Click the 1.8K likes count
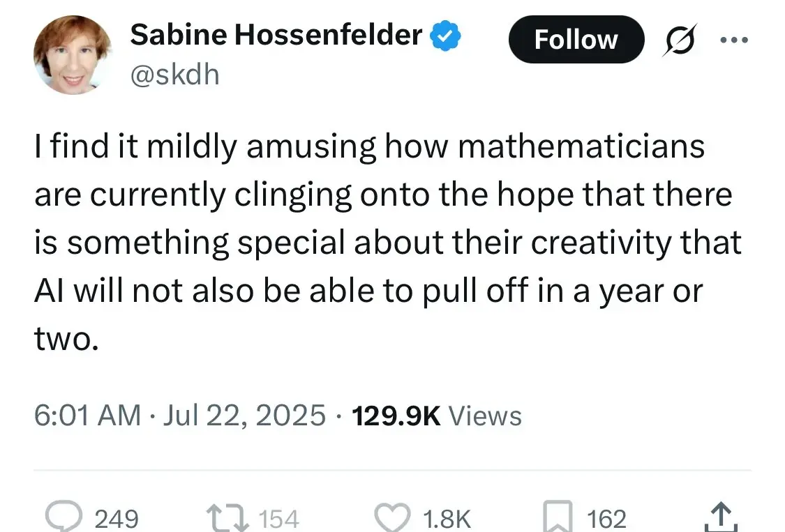This screenshot has height=532, width=785. 447,519
